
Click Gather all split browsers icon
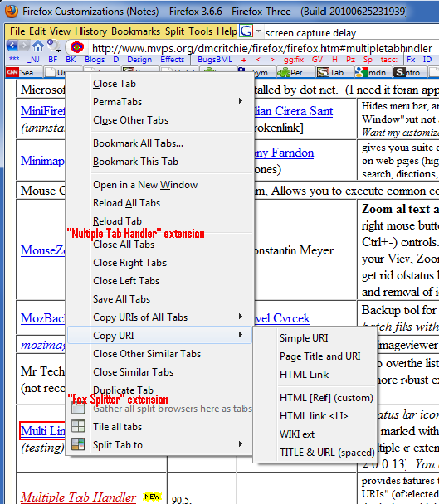(78, 408)
